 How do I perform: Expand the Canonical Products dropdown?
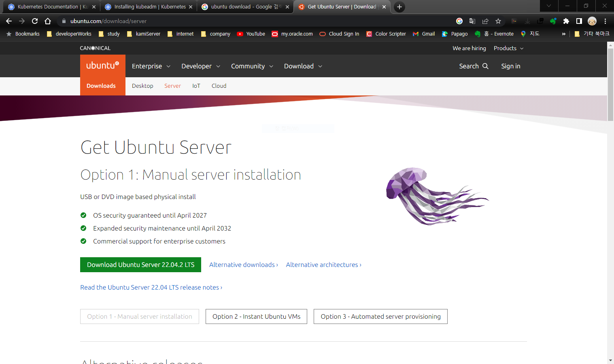(x=508, y=48)
